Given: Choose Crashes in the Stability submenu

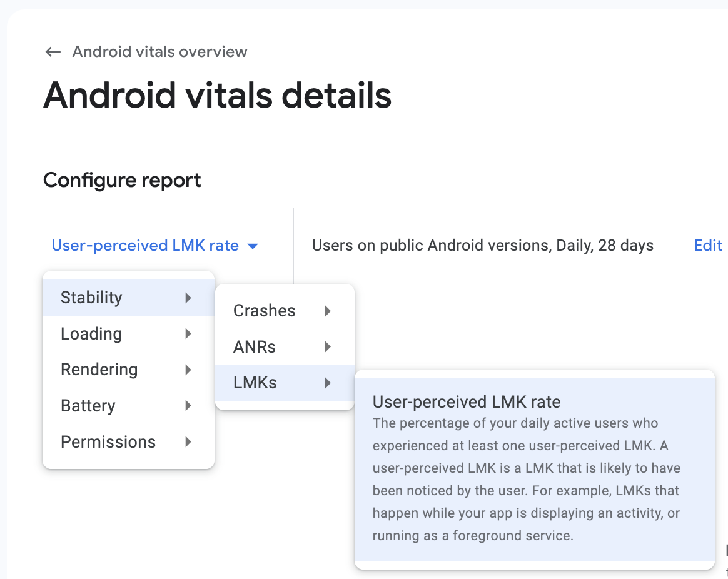Looking at the screenshot, I should pyautogui.click(x=265, y=311).
